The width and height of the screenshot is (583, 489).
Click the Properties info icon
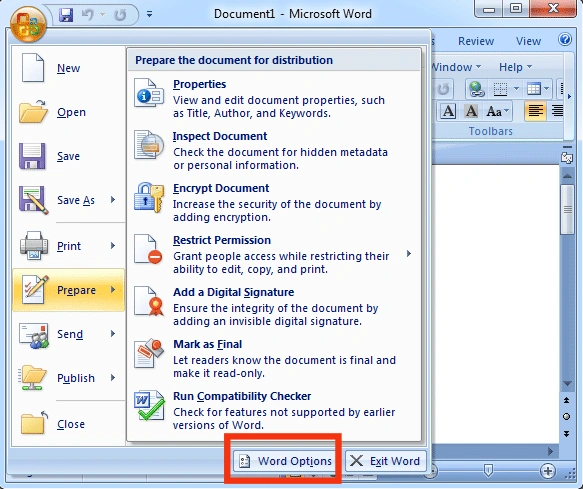tap(149, 93)
